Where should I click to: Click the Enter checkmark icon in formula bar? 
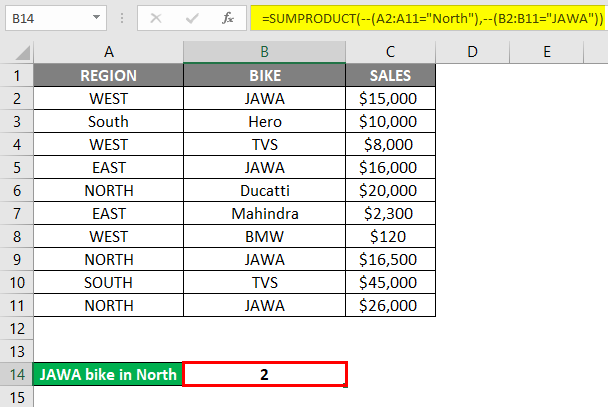point(190,17)
